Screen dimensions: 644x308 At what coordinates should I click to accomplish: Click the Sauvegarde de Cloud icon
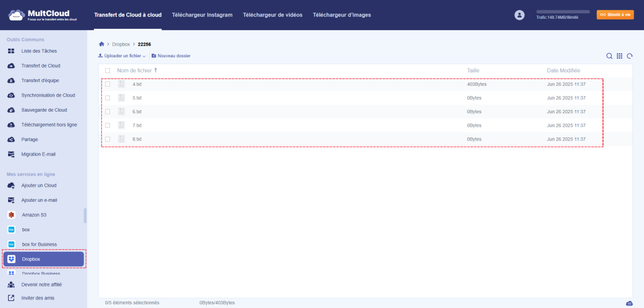[x=11, y=110]
